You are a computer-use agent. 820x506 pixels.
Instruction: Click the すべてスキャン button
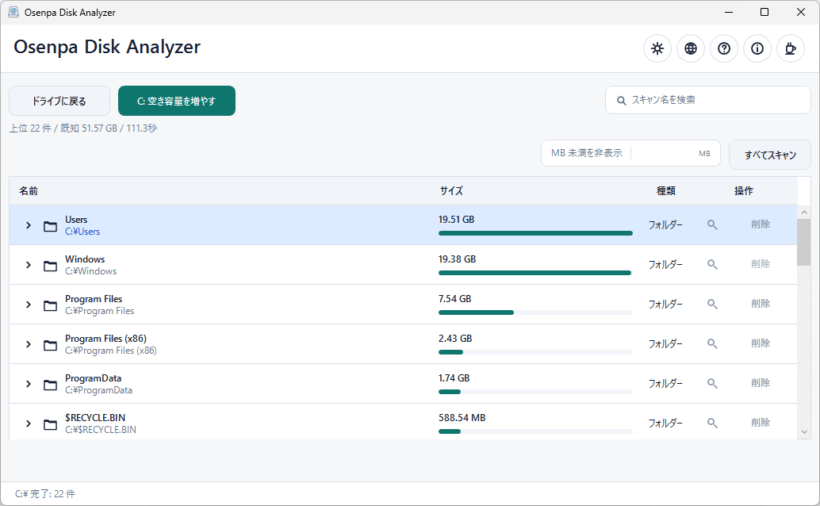[770, 155]
